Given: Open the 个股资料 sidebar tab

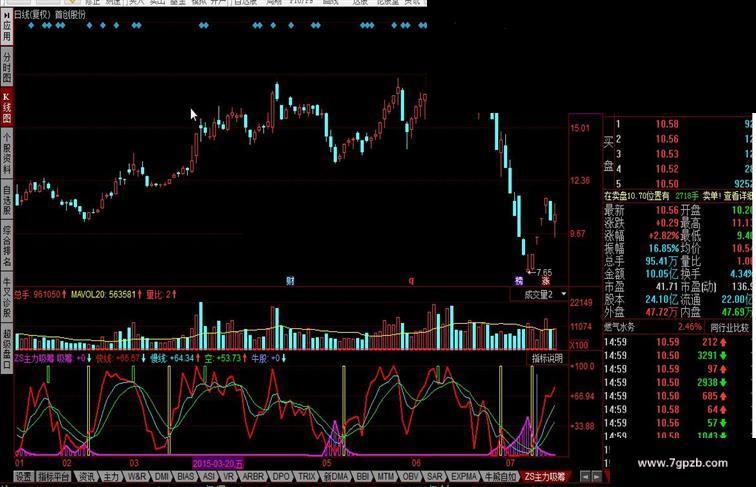Looking at the screenshot, I should point(6,154).
